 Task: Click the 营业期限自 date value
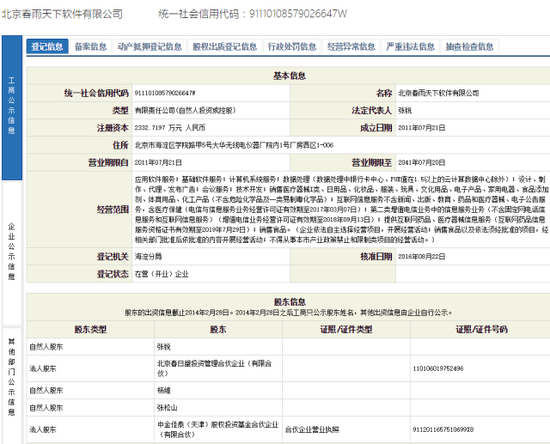point(158,162)
